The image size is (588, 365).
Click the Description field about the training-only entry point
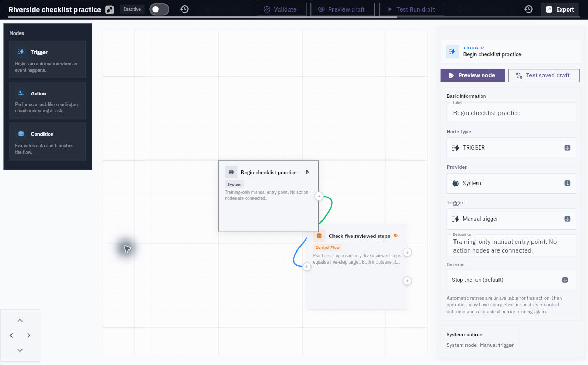511,246
